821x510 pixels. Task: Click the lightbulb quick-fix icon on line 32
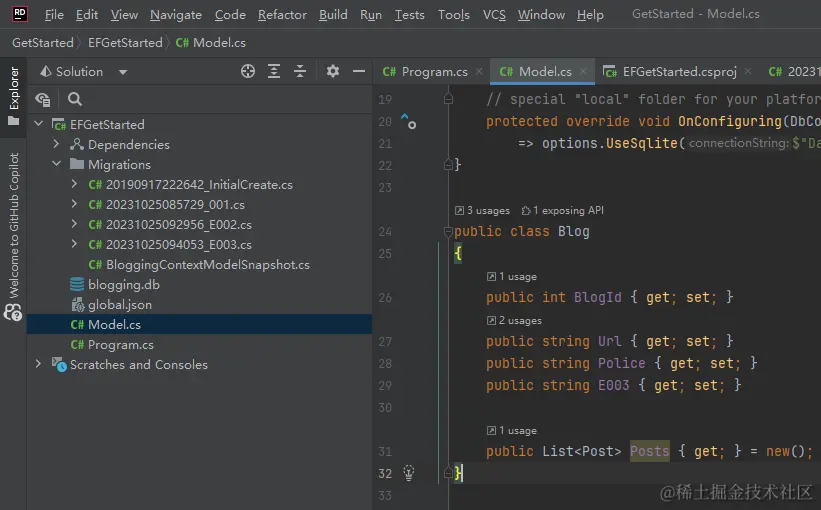409,473
